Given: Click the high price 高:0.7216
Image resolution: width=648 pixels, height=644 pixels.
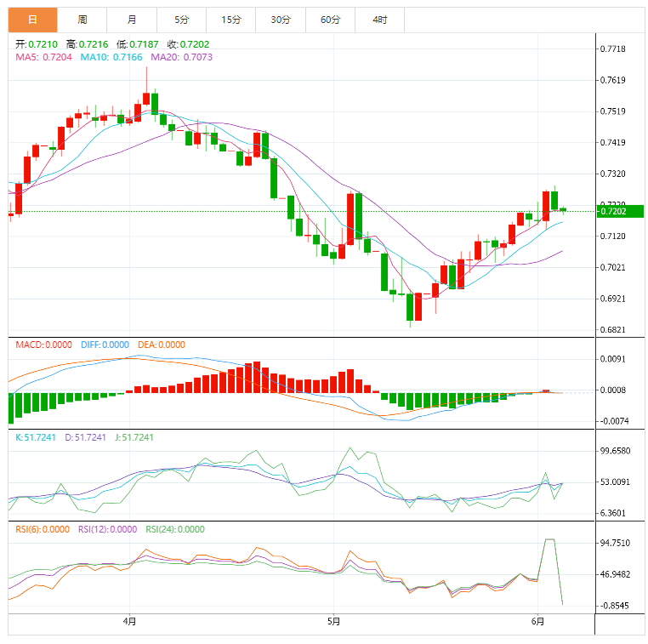Looking at the screenshot, I should pos(88,44).
